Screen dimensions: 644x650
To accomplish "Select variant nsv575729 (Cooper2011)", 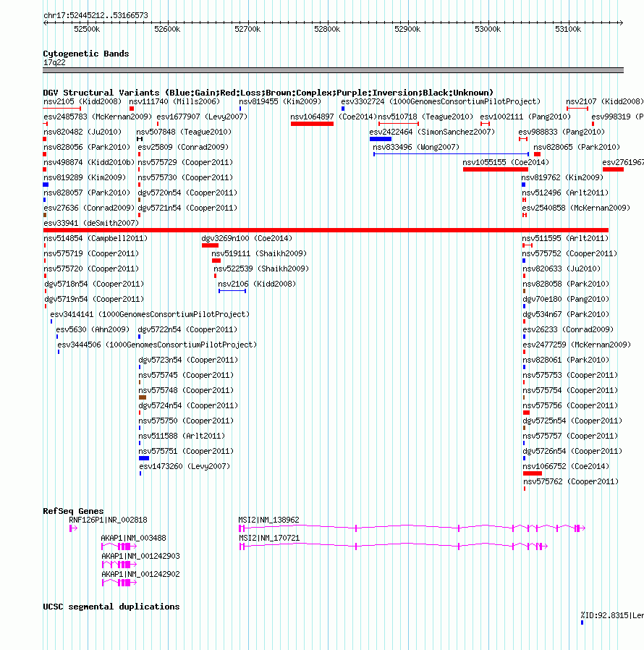I will pyautogui.click(x=185, y=162).
